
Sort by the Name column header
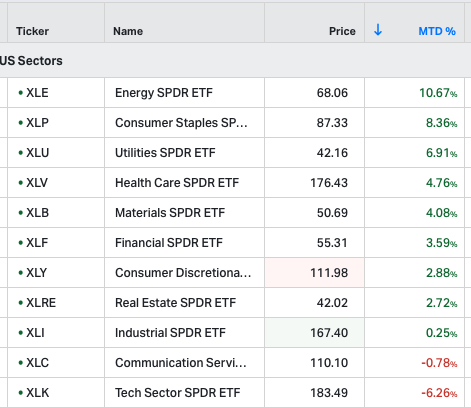(128, 31)
